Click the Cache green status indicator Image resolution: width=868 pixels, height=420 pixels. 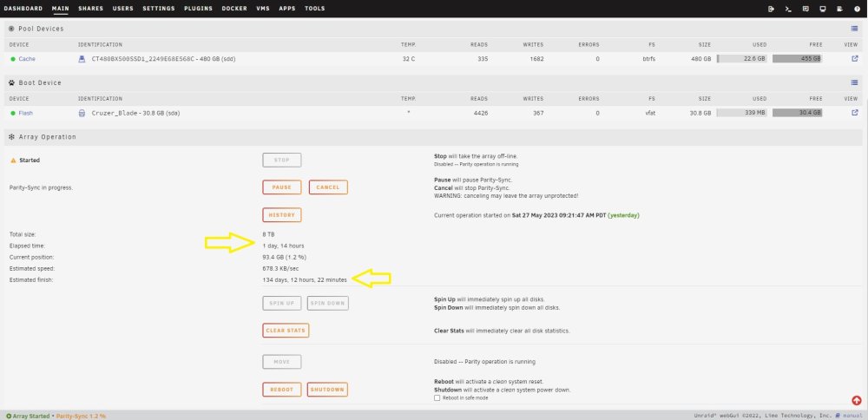13,59
